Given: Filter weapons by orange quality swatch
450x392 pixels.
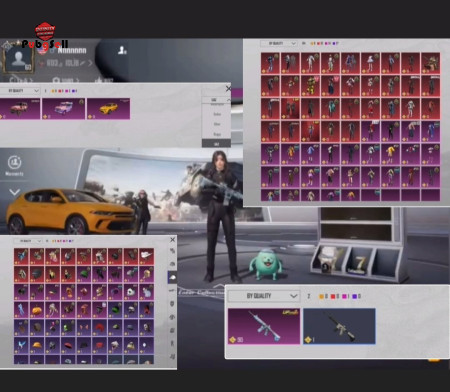Looking at the screenshot, I should (x=321, y=296).
